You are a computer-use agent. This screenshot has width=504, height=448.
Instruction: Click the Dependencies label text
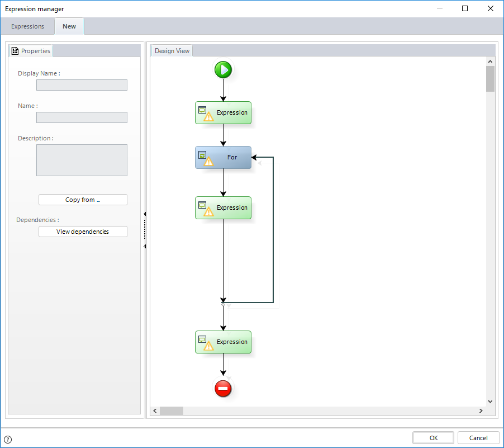(x=37, y=220)
